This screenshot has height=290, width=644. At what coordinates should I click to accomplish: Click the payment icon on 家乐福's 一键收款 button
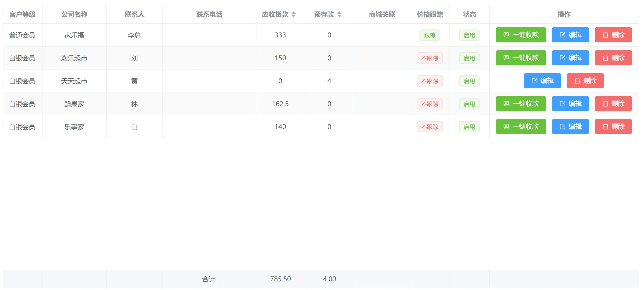tap(506, 35)
